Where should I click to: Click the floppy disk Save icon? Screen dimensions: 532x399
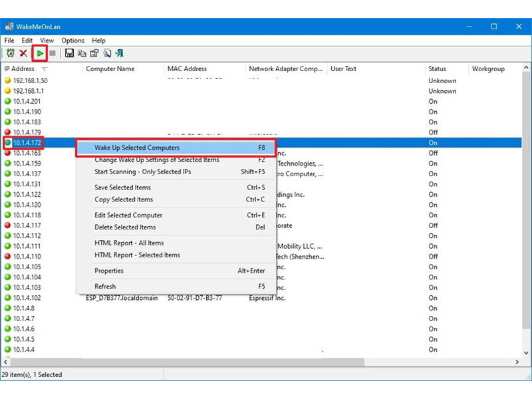coord(69,53)
